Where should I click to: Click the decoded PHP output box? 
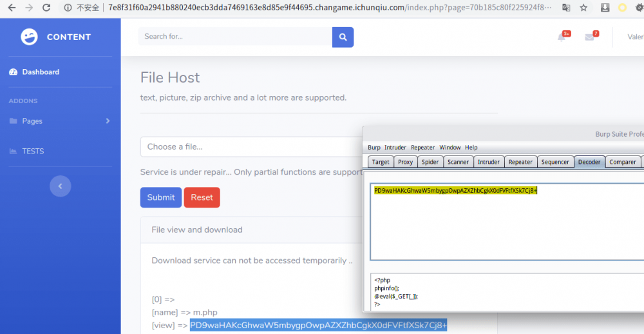tap(507, 292)
